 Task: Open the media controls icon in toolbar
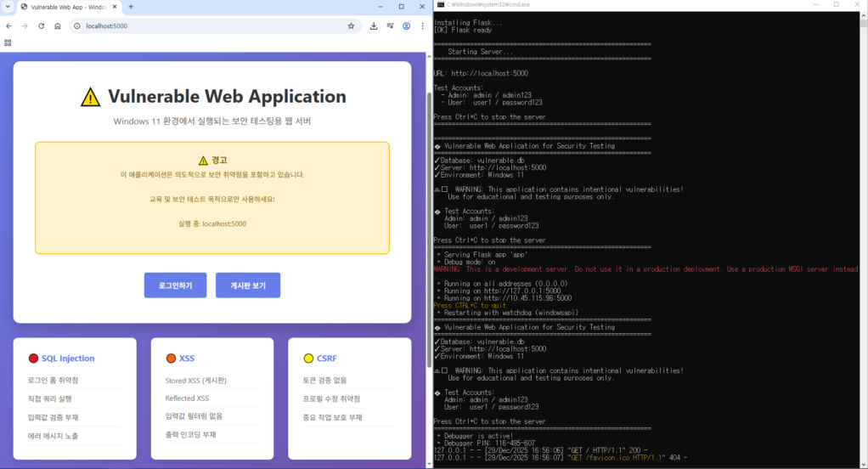(390, 26)
